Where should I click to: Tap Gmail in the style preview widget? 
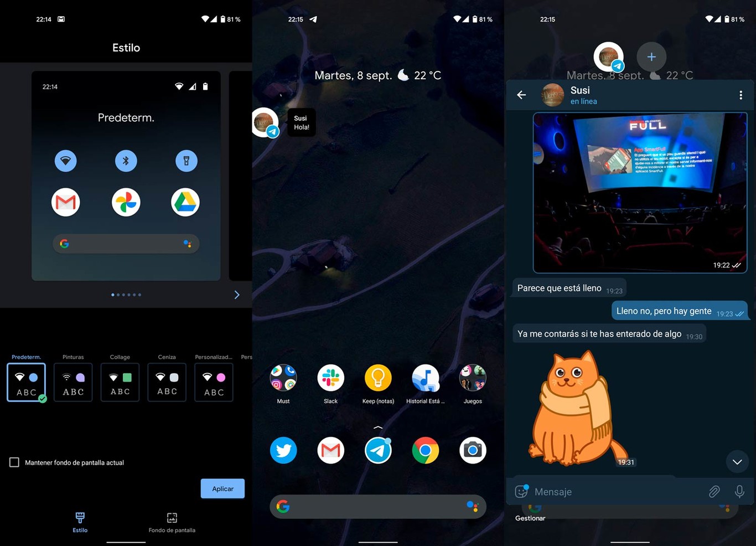(x=65, y=202)
